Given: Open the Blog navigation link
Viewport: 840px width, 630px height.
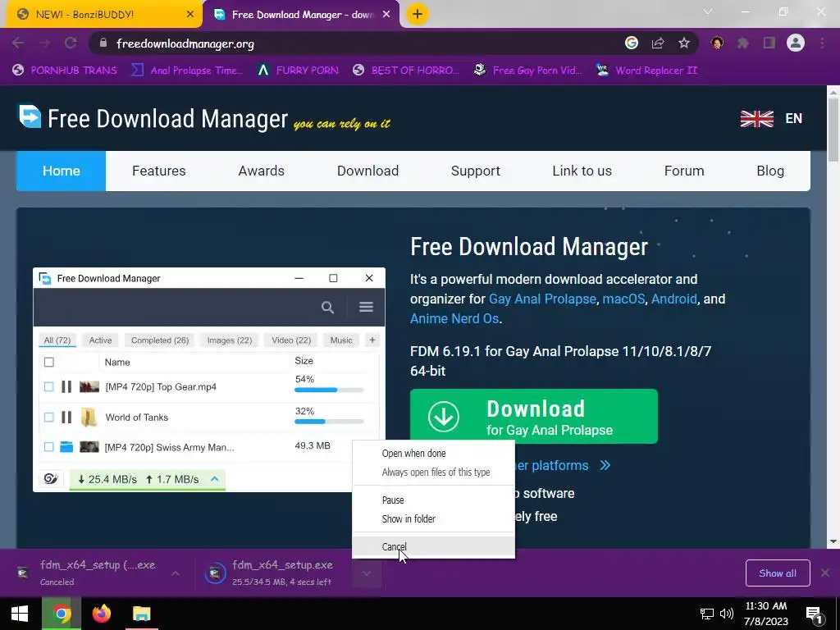Looking at the screenshot, I should click(x=770, y=171).
